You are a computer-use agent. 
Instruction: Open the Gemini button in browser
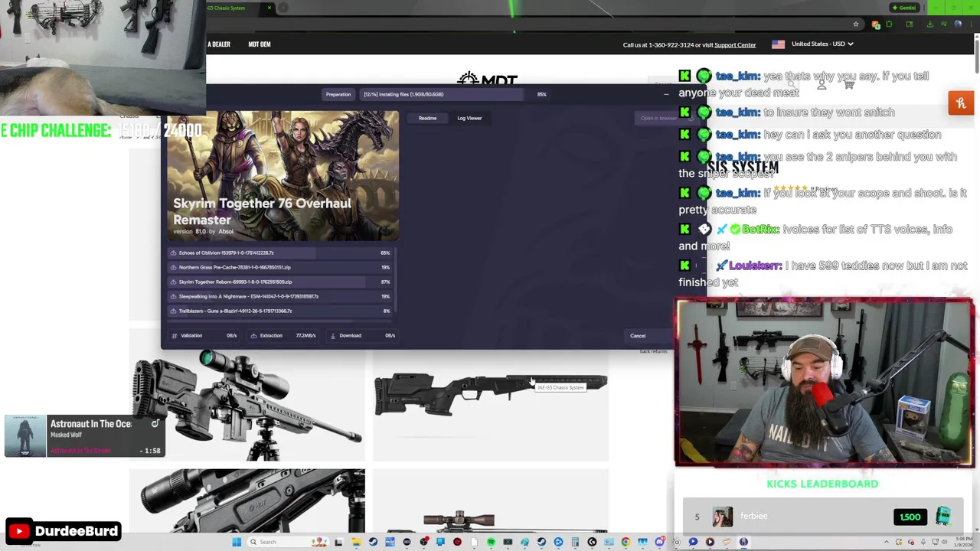[904, 8]
